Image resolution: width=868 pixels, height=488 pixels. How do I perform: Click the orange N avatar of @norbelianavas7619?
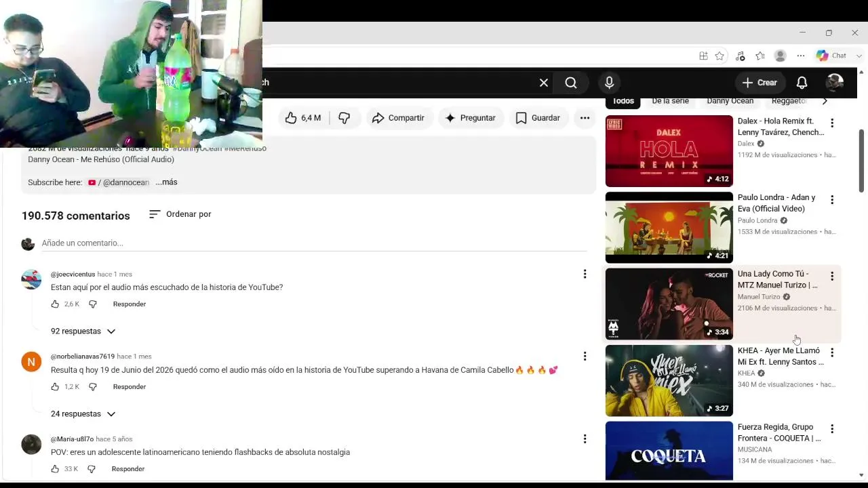pyautogui.click(x=31, y=362)
